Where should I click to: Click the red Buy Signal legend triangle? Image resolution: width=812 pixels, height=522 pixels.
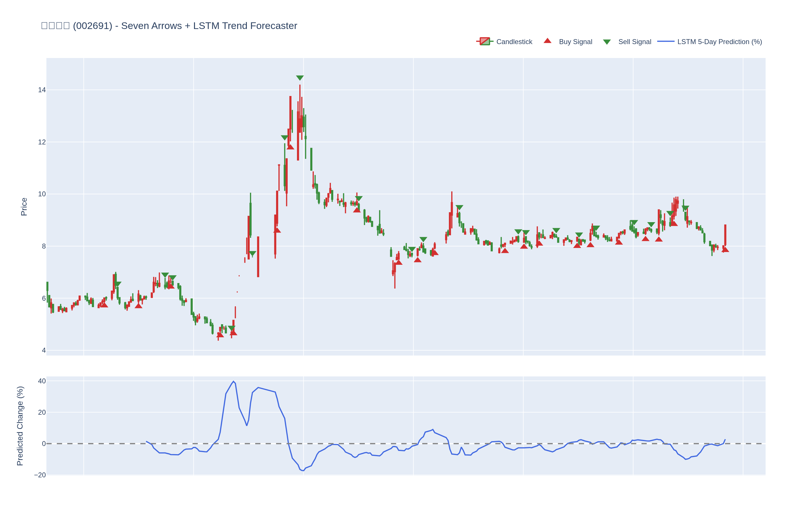[547, 41]
